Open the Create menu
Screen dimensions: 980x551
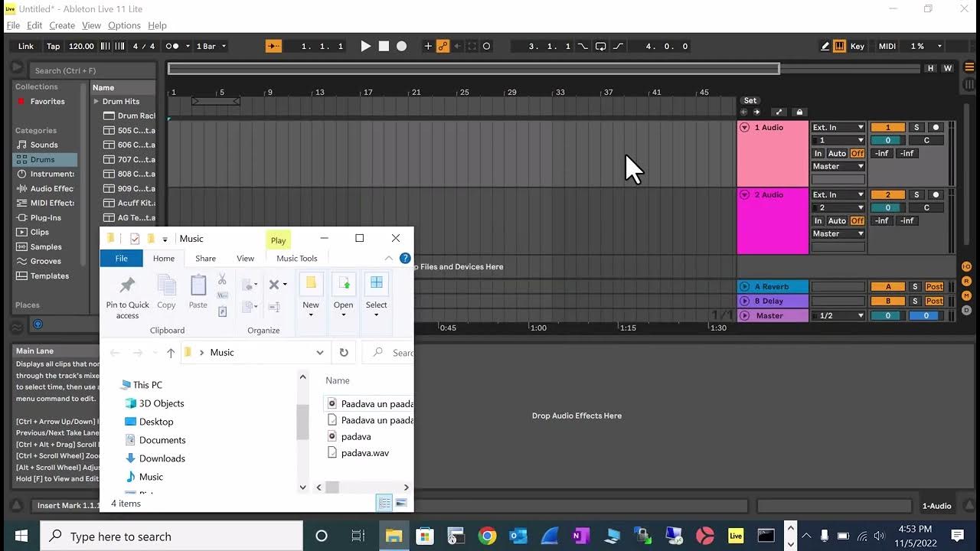(x=62, y=25)
